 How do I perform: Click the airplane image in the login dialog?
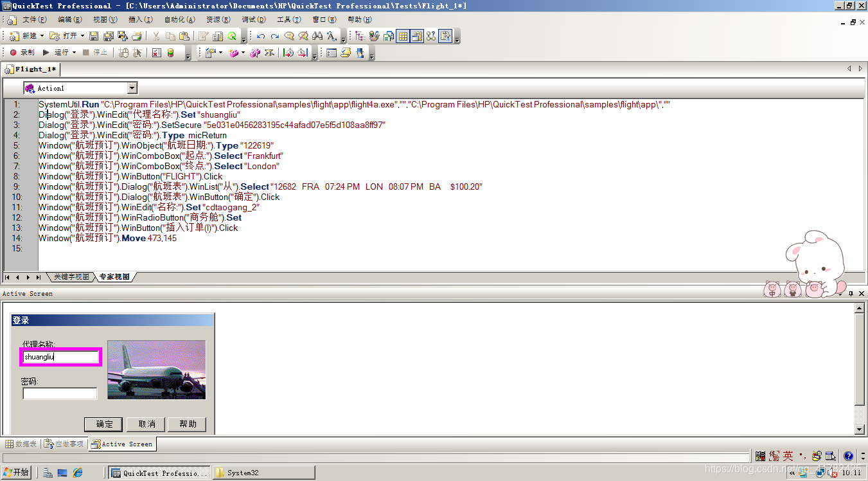[156, 370]
